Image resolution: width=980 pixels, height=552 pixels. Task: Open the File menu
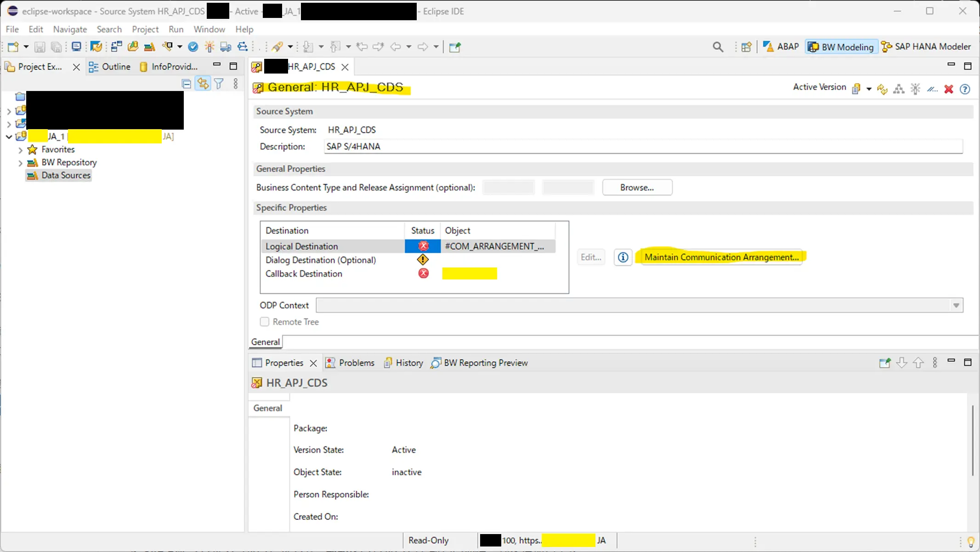pos(12,29)
